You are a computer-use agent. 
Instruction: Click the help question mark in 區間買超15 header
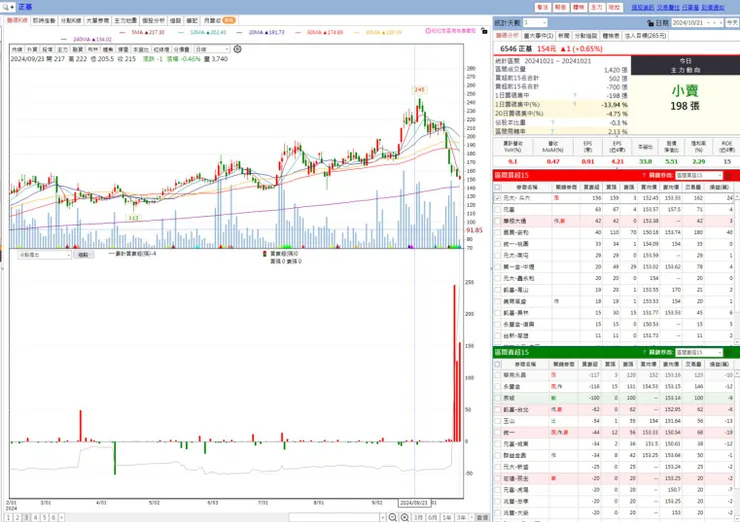coord(644,176)
